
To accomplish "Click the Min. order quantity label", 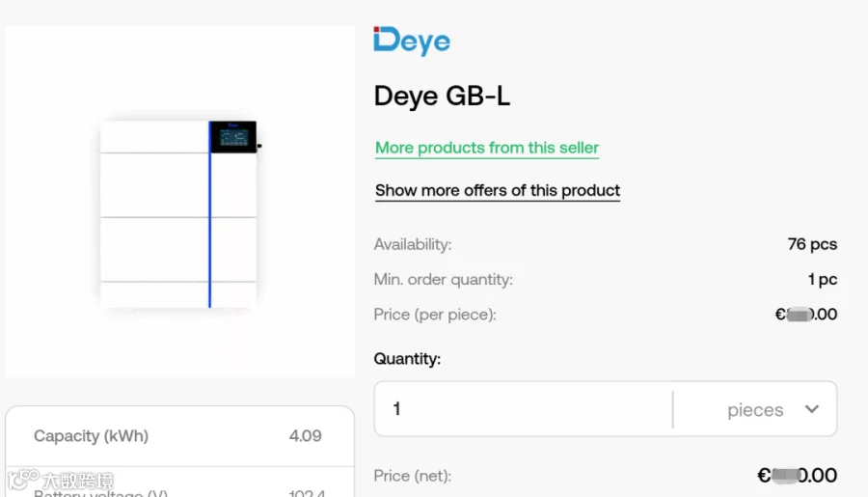I will [444, 279].
